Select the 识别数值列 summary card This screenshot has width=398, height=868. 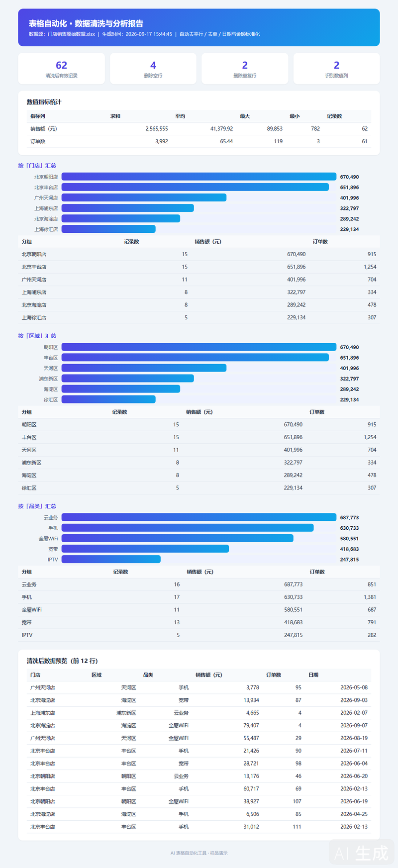click(337, 69)
